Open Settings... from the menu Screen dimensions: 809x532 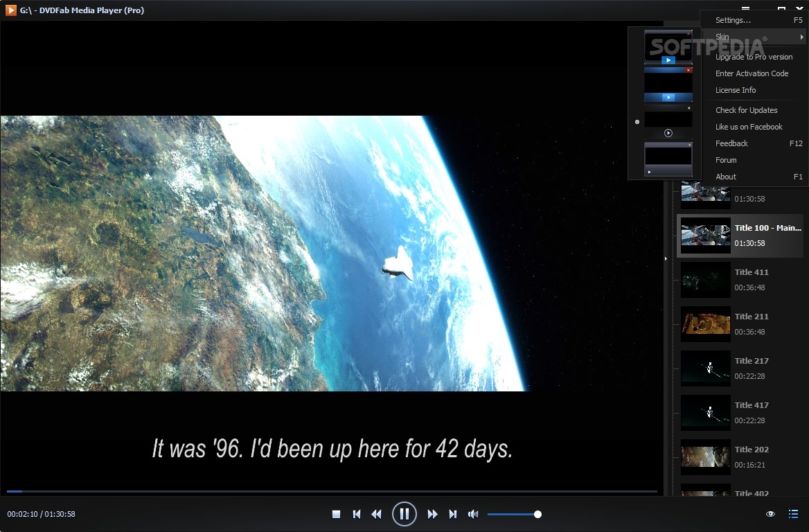pyautogui.click(x=754, y=20)
